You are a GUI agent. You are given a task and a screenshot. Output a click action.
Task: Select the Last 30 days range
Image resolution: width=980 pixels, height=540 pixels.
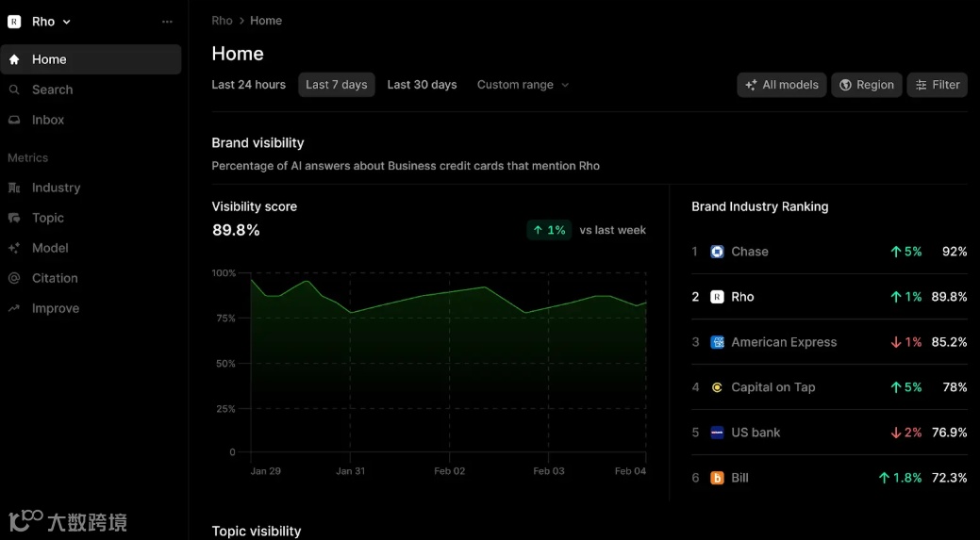pyautogui.click(x=422, y=85)
